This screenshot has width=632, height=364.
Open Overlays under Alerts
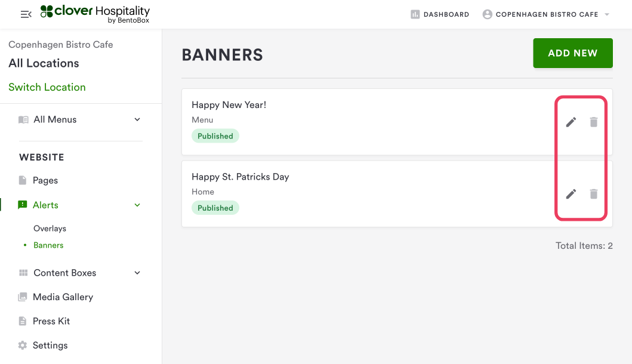[x=50, y=229]
